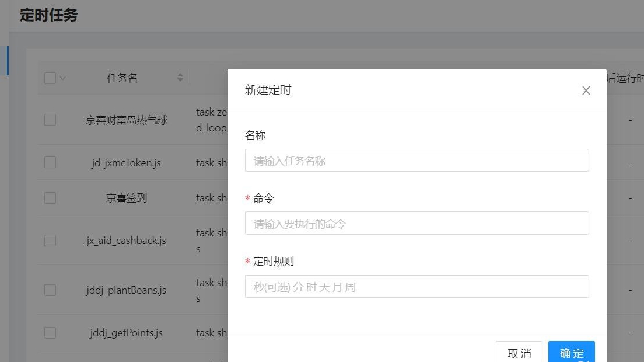The width and height of the screenshot is (644, 362).
Task: Click the jddj_plantBeans.js task name
Action: pyautogui.click(x=126, y=290)
